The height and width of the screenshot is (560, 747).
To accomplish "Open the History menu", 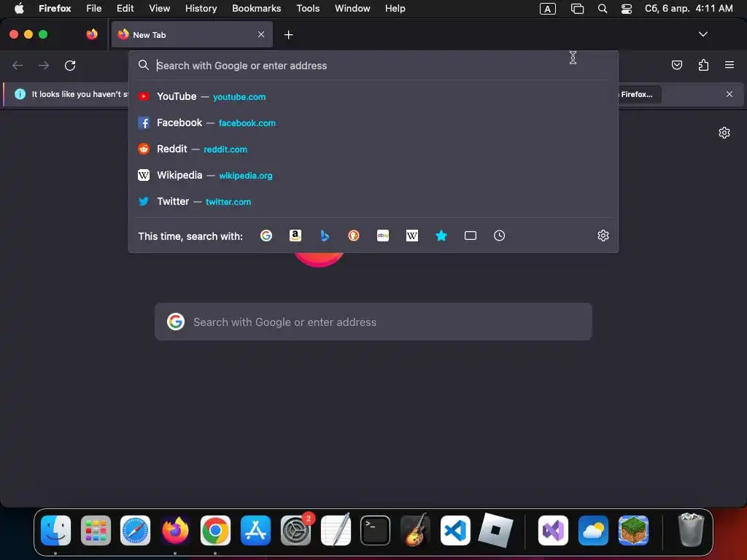I will (201, 9).
